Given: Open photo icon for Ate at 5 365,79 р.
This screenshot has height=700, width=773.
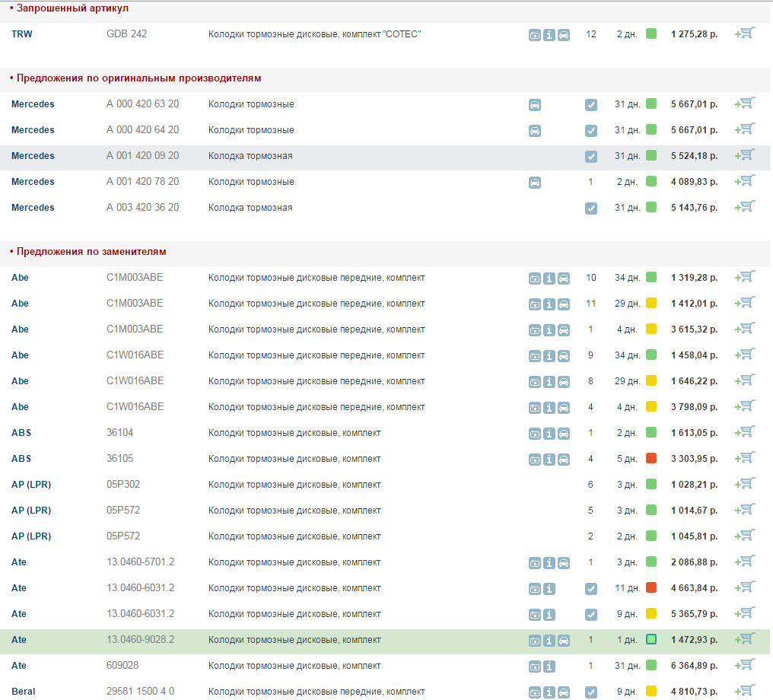Looking at the screenshot, I should coord(535,615).
